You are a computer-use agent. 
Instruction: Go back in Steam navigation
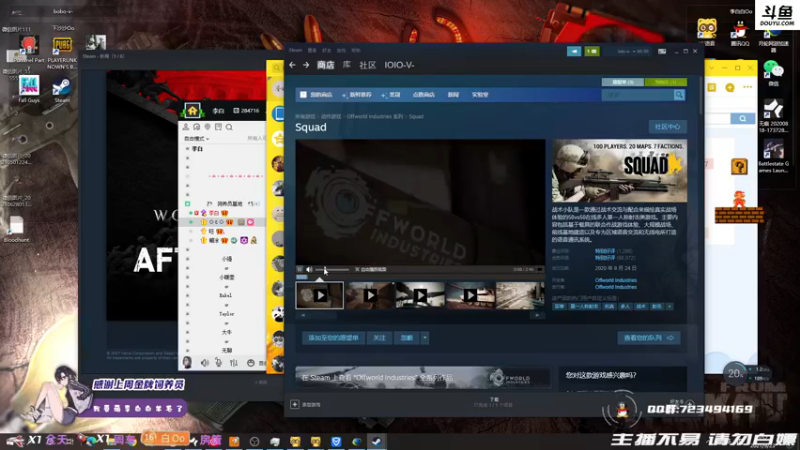click(292, 65)
